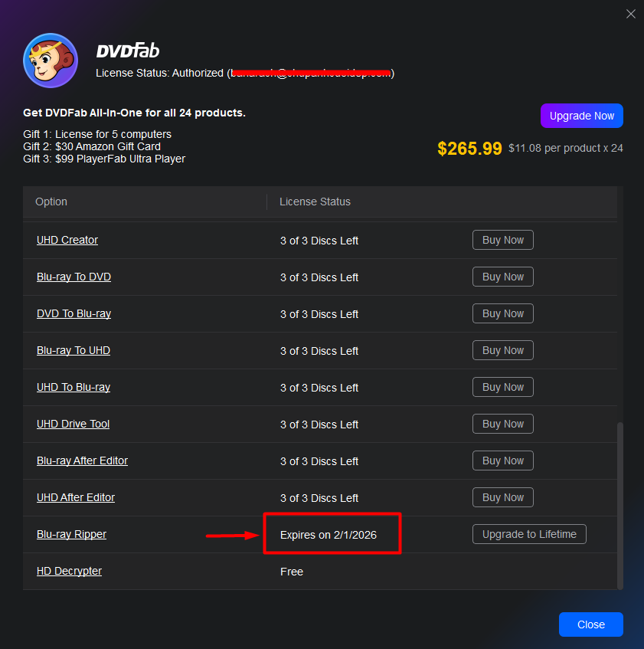This screenshot has width=644, height=649.
Task: Open the Blu-ray After Editor link
Action: (82, 461)
